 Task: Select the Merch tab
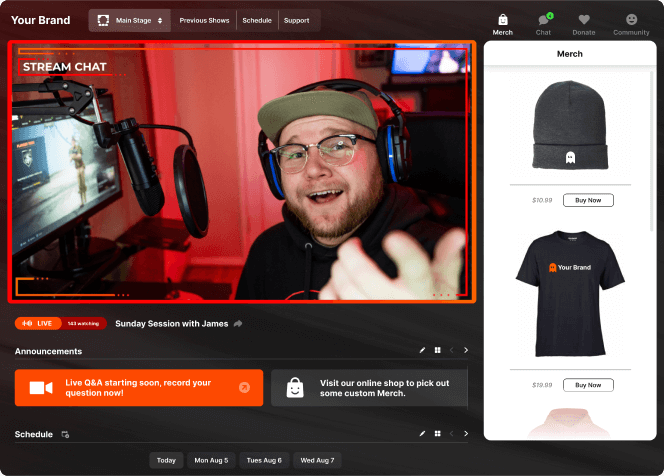(502, 23)
